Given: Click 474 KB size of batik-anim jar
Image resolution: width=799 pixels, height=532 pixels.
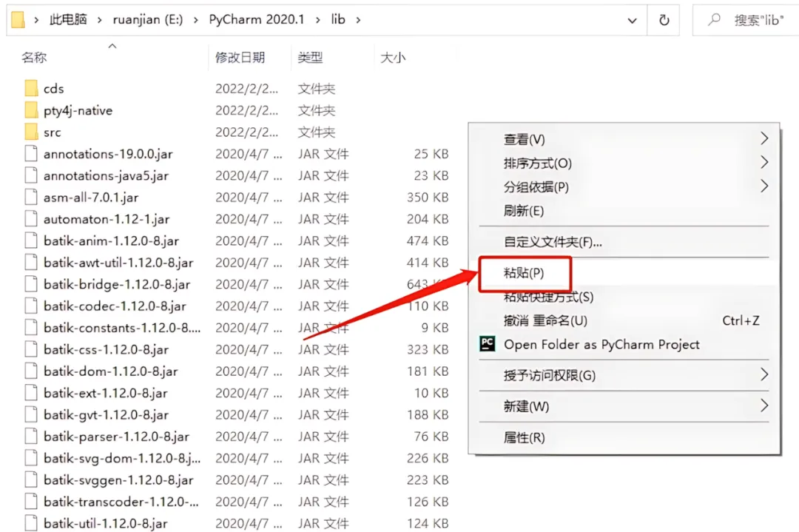Looking at the screenshot, I should (428, 240).
